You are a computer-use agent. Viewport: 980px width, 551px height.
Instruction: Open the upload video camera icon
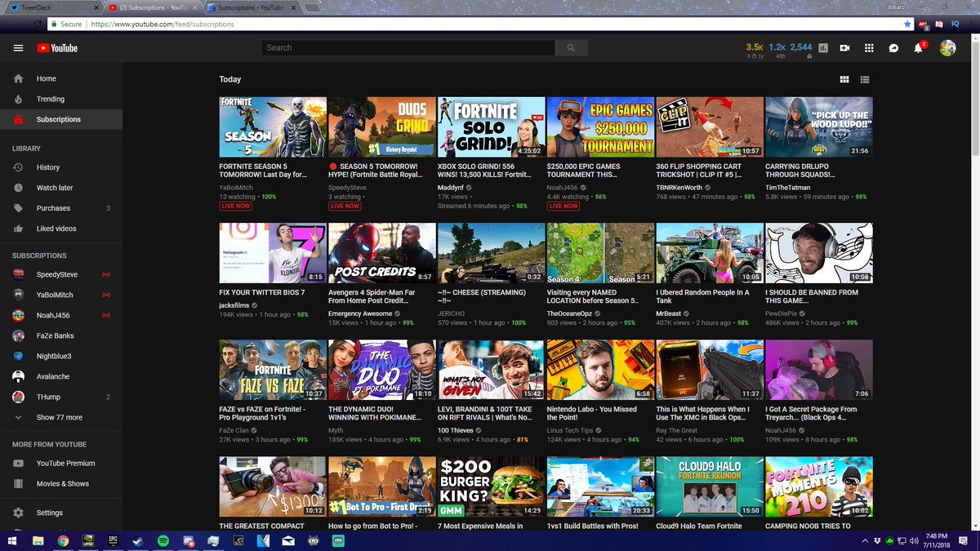tap(844, 48)
